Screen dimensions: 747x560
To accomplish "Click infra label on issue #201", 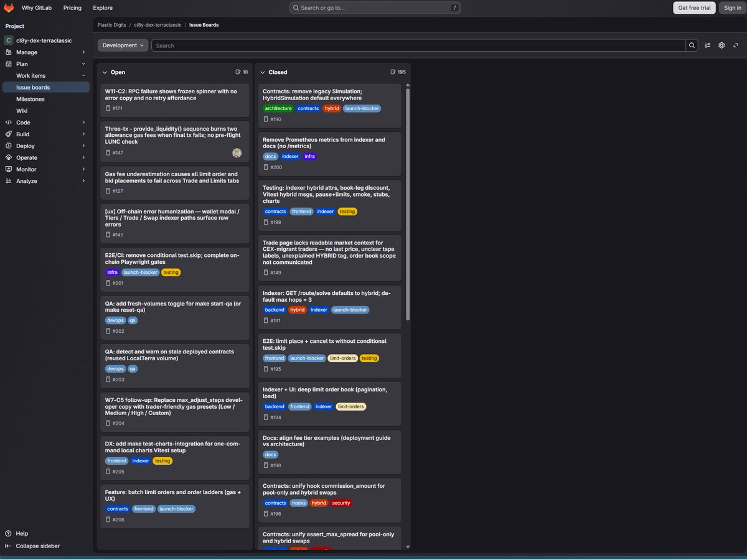I will (112, 272).
